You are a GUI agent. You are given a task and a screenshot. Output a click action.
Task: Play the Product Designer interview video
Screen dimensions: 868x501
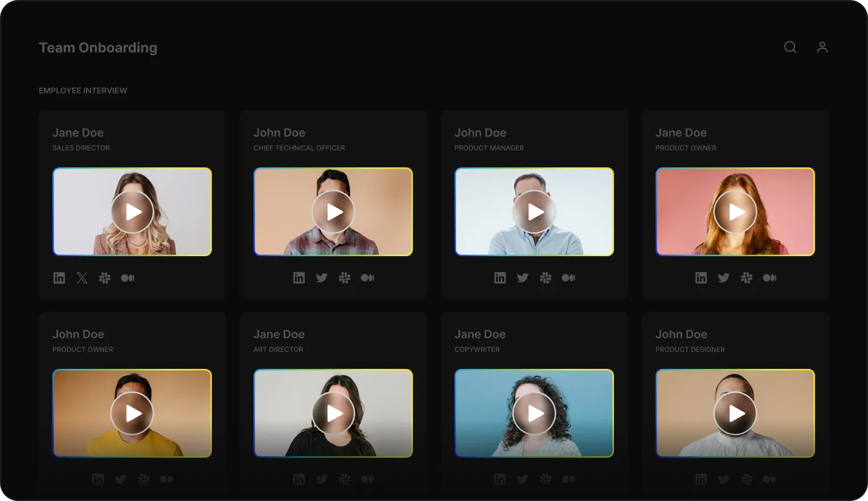pos(735,413)
